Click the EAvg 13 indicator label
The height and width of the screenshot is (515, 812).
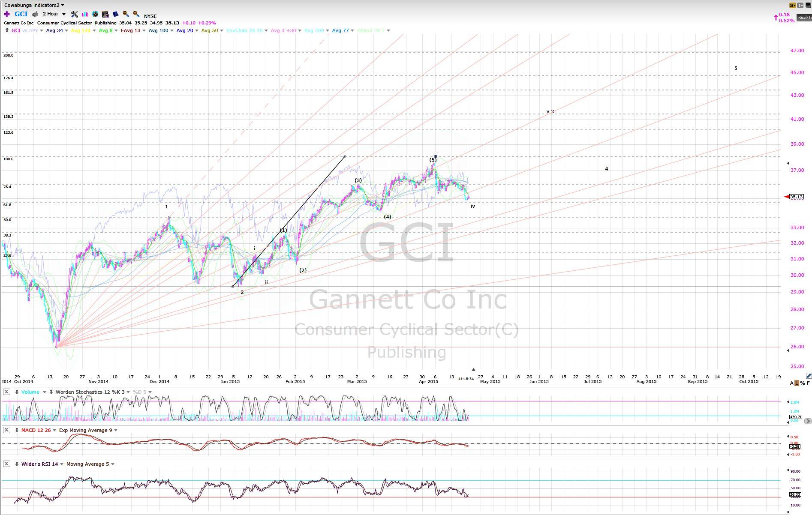pos(131,30)
